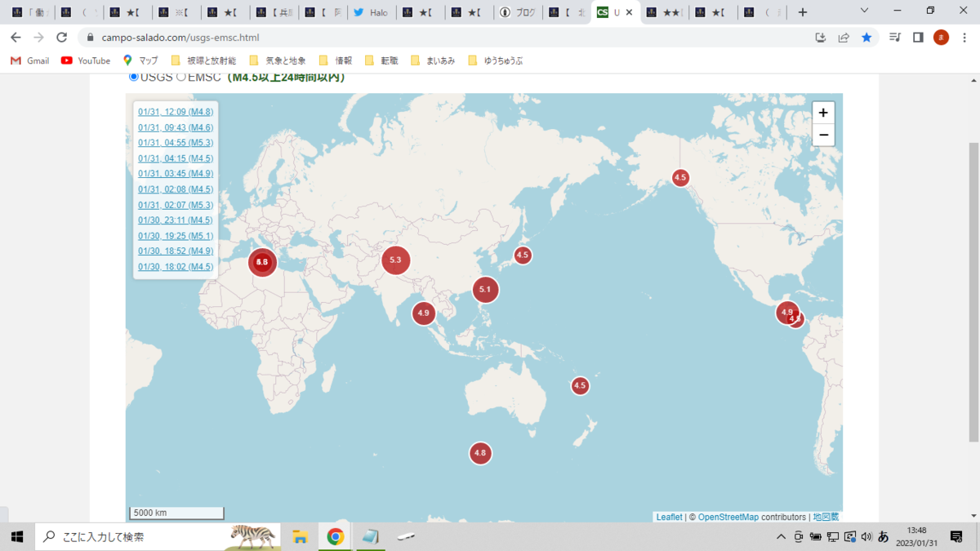
Task: Share this page icon in address bar
Action: (844, 38)
